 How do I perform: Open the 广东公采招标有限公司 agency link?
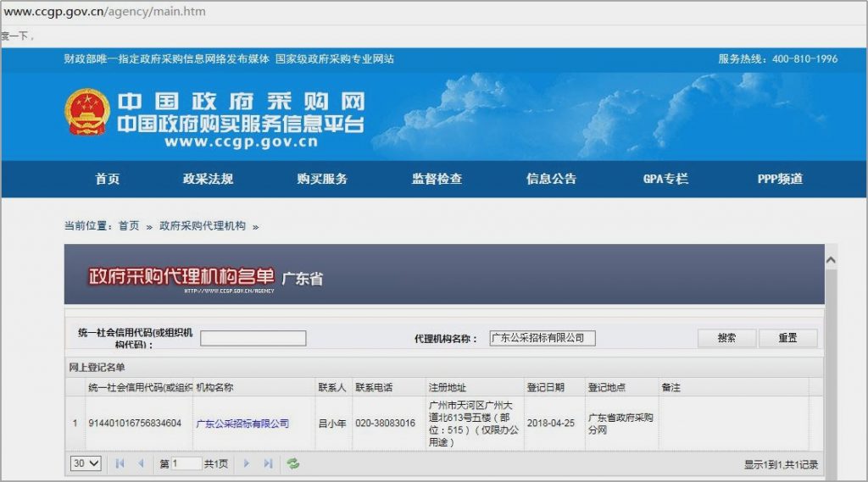click(242, 424)
